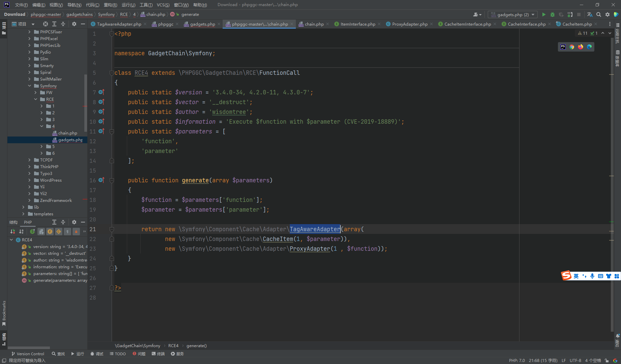Expand the WordPress folder
Screen dimensions: 621x364
tap(29, 180)
